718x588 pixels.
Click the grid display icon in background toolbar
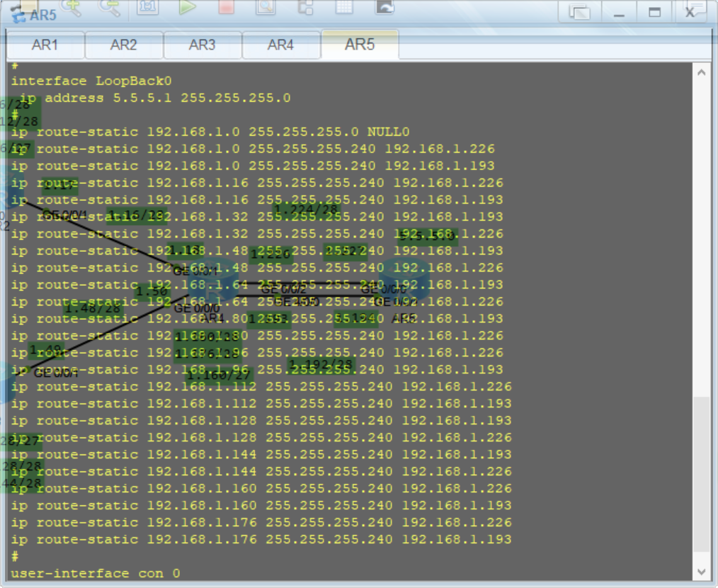(x=344, y=7)
